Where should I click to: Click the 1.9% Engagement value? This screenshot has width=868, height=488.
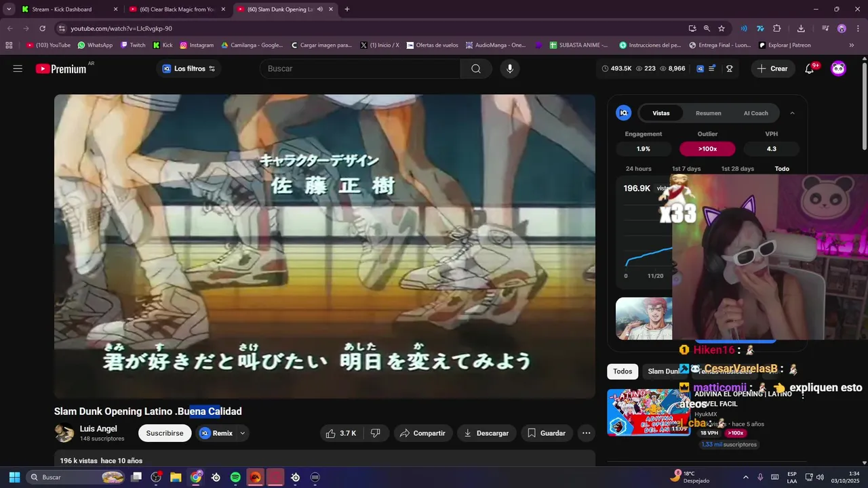(644, 148)
